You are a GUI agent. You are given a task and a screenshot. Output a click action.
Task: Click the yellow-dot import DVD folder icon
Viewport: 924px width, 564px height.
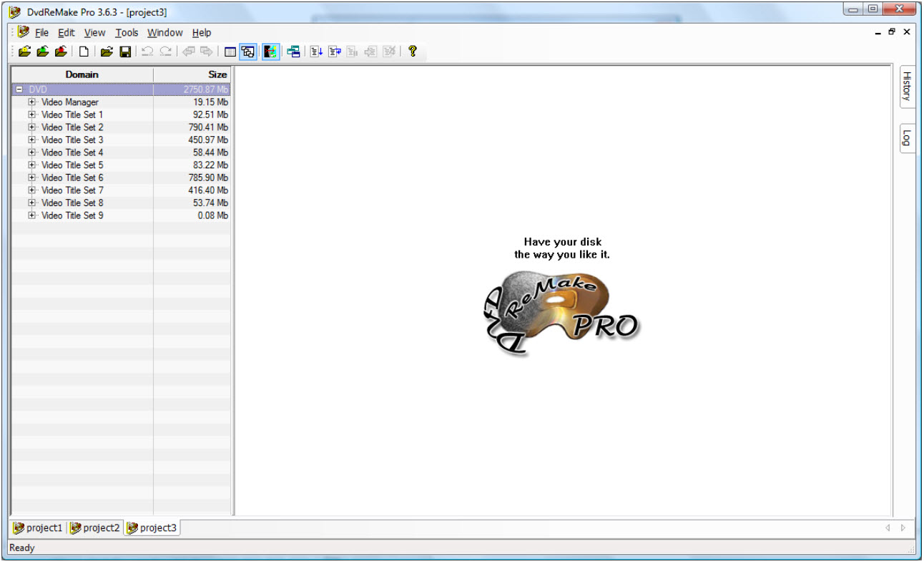pyautogui.click(x=25, y=52)
